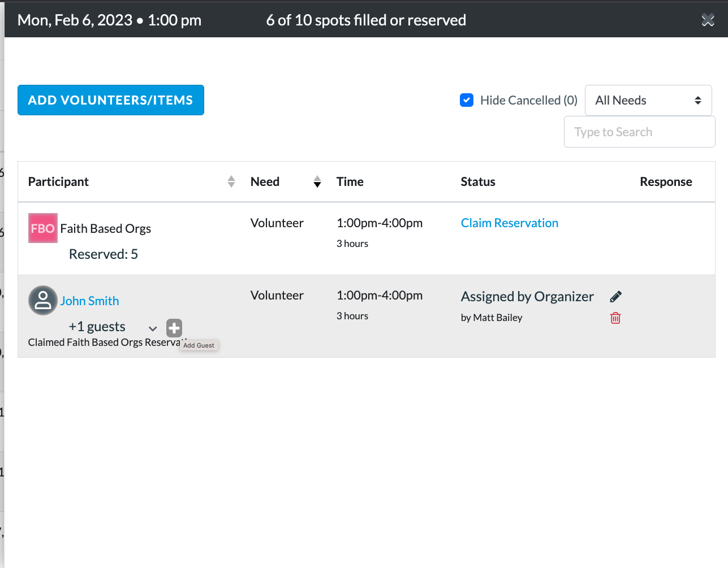Sort by Need column arrows

[317, 181]
